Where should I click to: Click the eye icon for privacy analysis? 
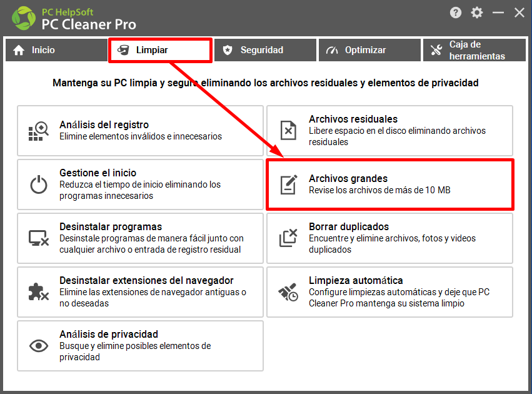click(39, 346)
